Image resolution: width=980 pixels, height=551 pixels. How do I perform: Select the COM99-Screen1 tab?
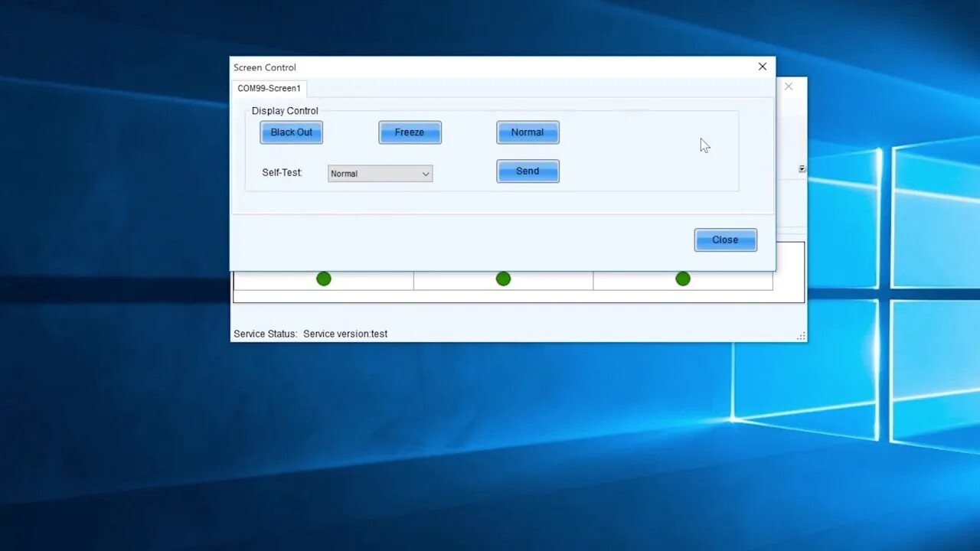269,89
